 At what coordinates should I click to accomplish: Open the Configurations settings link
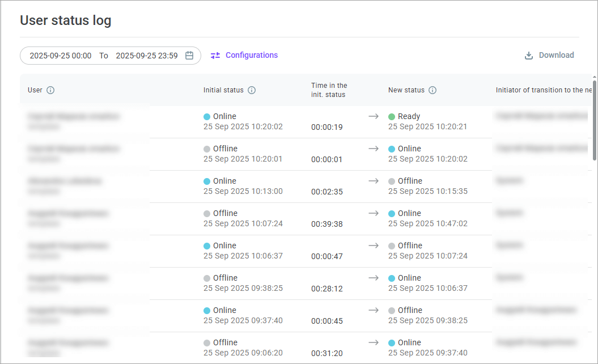251,55
